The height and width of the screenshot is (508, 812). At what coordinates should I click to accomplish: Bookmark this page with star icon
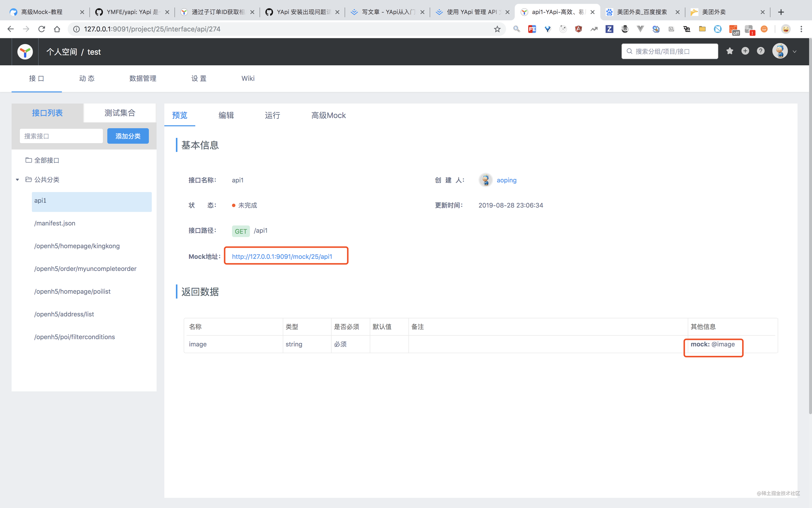click(x=497, y=29)
